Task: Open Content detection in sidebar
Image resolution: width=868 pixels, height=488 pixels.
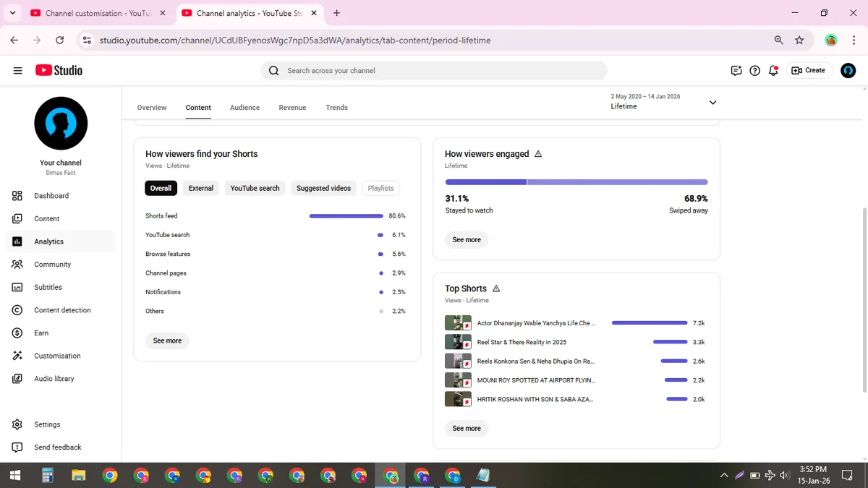Action: 61,310
